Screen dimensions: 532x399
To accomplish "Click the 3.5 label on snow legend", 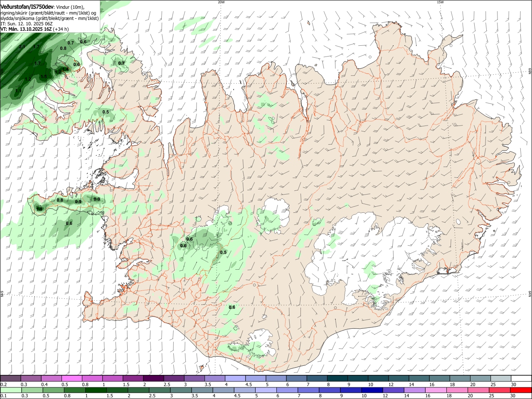I will point(208,384).
